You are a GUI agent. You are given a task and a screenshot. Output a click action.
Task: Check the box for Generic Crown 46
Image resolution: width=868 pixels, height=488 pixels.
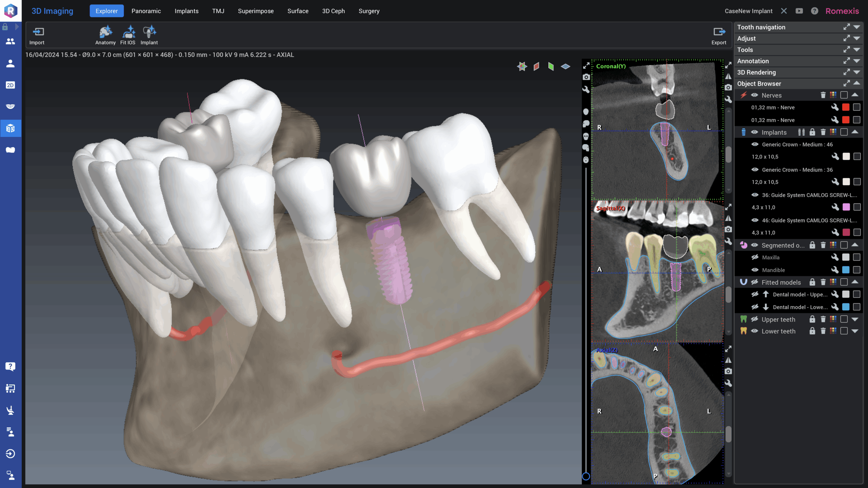pyautogui.click(x=857, y=157)
